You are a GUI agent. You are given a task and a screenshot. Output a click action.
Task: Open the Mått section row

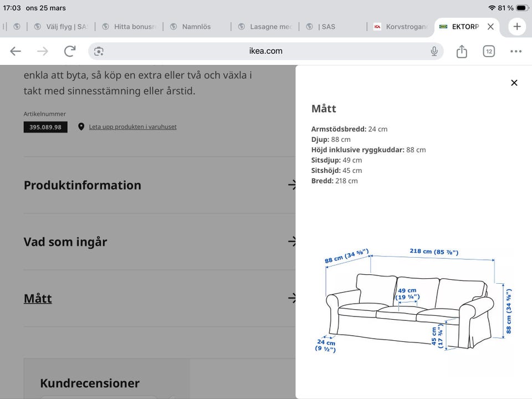coord(160,299)
